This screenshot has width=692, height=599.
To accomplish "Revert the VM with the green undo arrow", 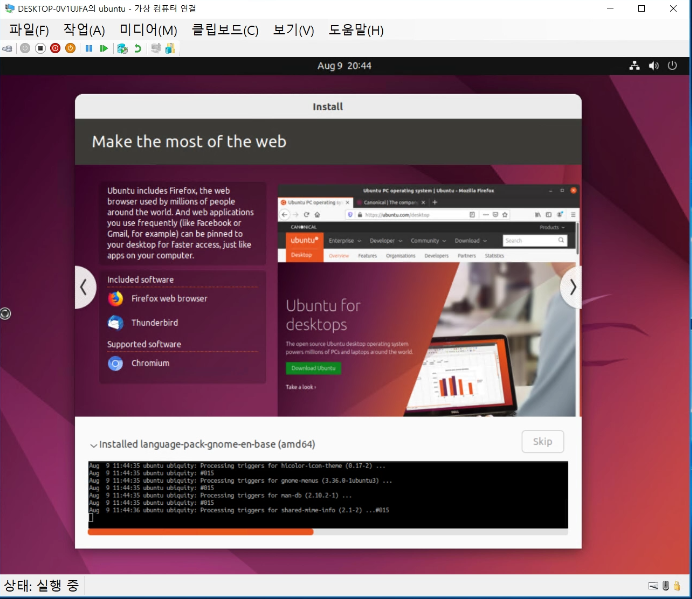I will (138, 48).
